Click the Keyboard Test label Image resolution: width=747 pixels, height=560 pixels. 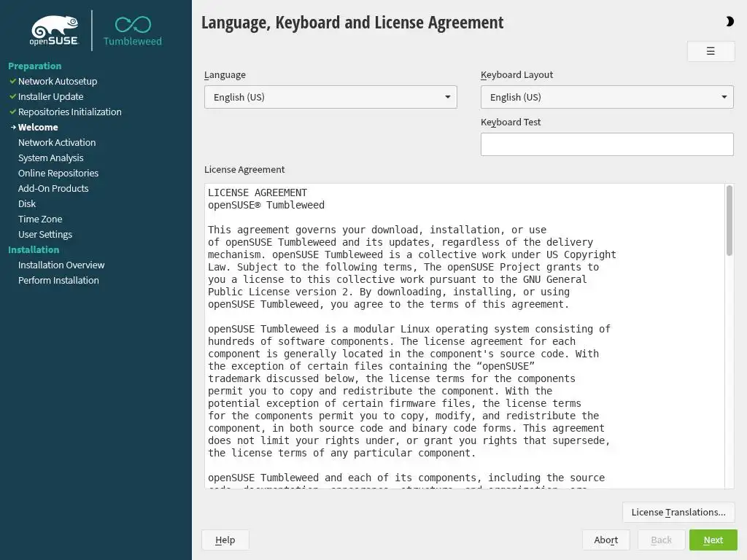(511, 122)
